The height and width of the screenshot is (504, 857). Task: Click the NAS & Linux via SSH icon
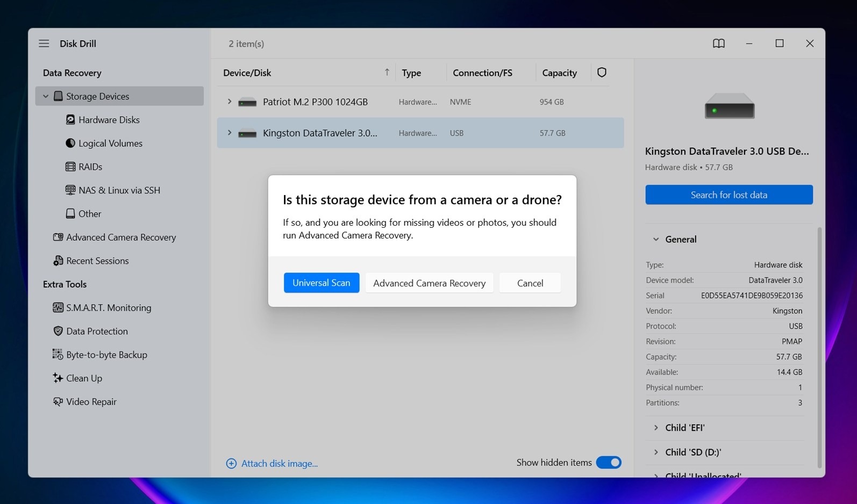coord(70,190)
